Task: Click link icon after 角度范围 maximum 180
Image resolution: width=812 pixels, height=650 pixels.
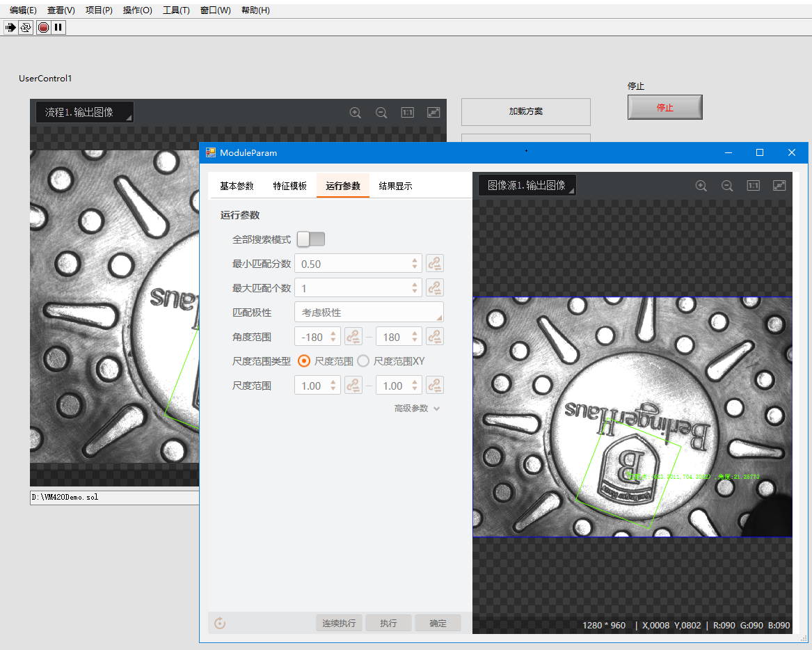Action: pos(434,337)
